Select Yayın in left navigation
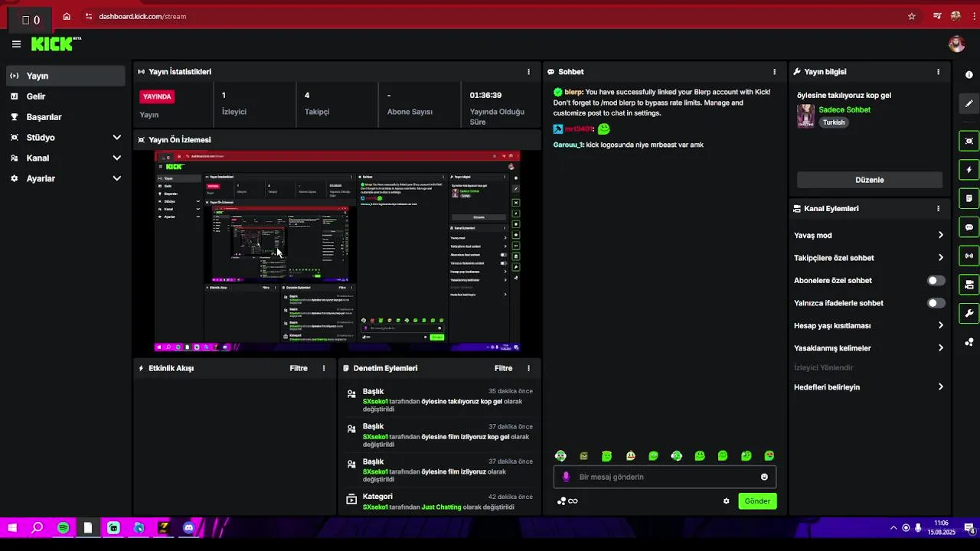Image resolution: width=980 pixels, height=551 pixels. 65,76
